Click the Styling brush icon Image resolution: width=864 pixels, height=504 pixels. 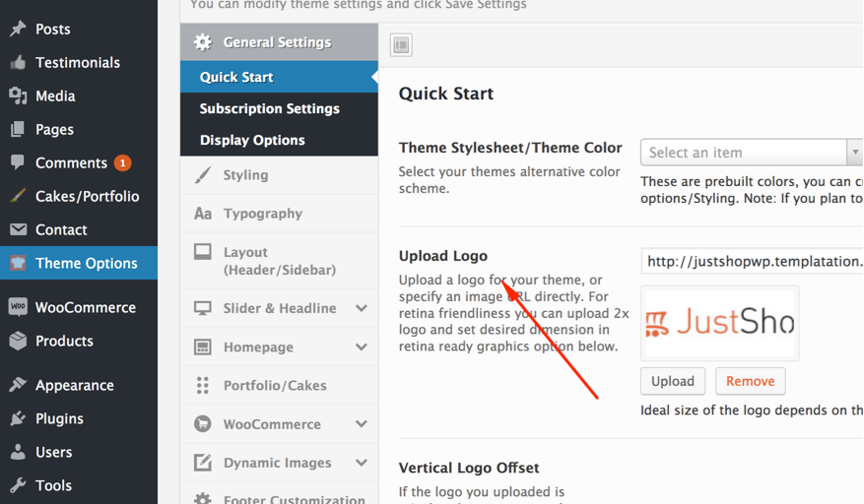(x=203, y=175)
